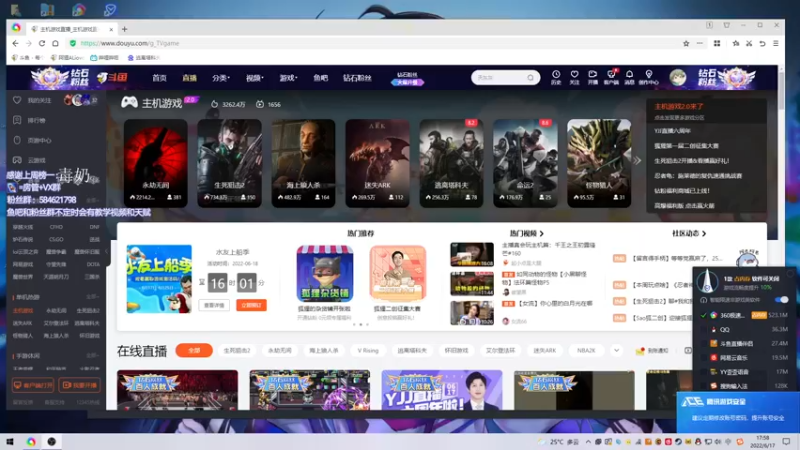Reload the page with refresh icon
Image resolution: width=800 pixels, height=450 pixels.
42,43
